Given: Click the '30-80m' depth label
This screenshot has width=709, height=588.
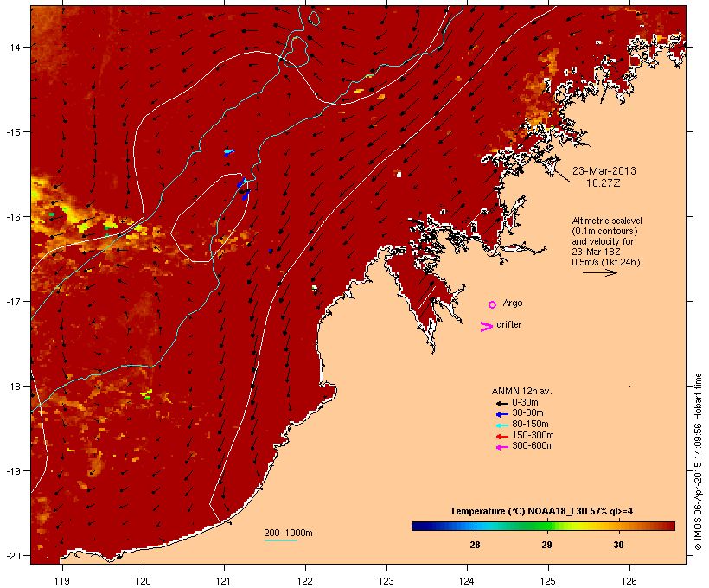Looking at the screenshot, I should pyautogui.click(x=527, y=412).
